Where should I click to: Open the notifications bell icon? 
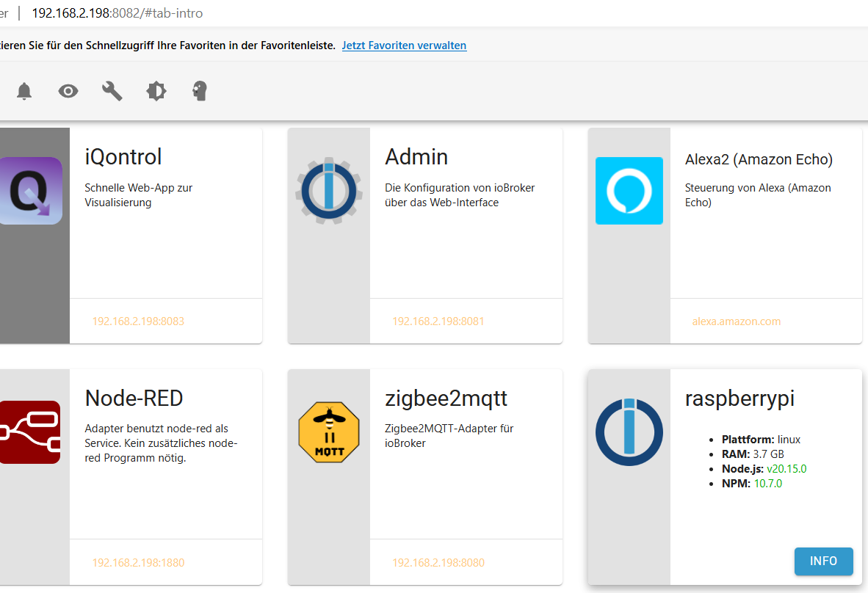[23, 91]
